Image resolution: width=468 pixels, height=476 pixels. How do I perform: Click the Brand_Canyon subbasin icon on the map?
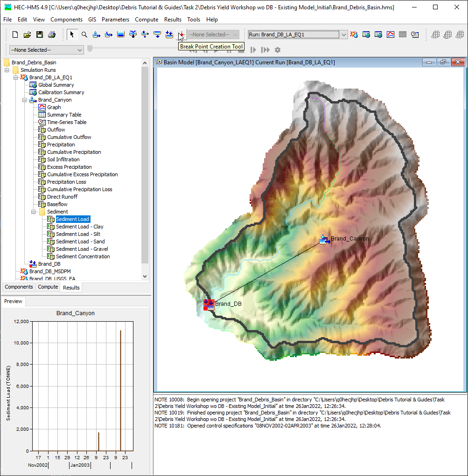[x=325, y=240]
